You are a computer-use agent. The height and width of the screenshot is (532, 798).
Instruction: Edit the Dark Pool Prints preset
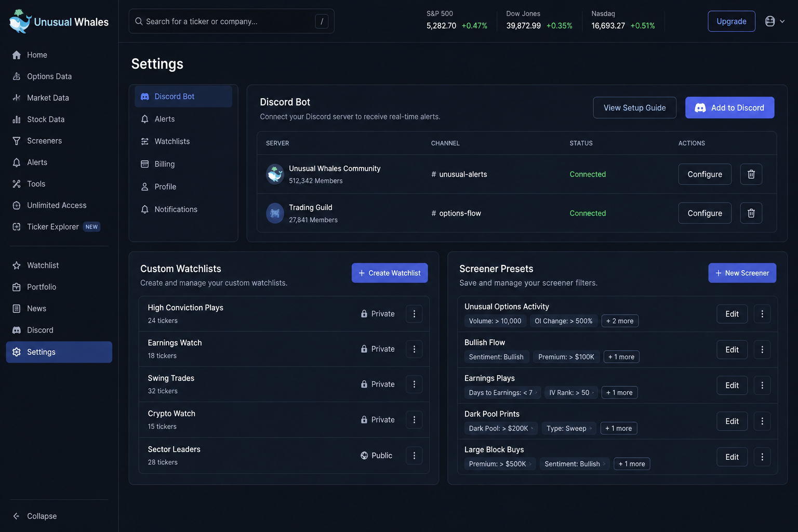pos(732,421)
